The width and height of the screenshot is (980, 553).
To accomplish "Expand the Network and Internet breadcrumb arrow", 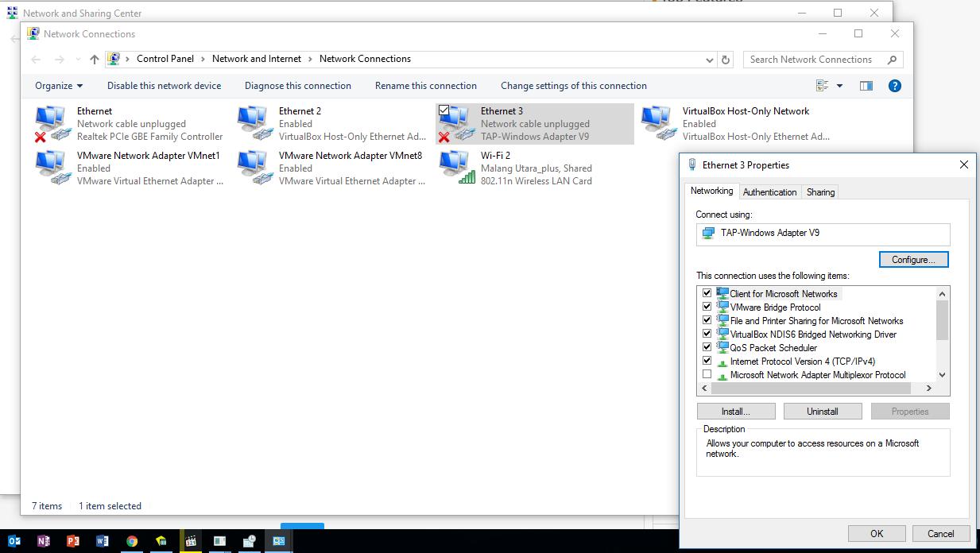I will click(x=311, y=59).
